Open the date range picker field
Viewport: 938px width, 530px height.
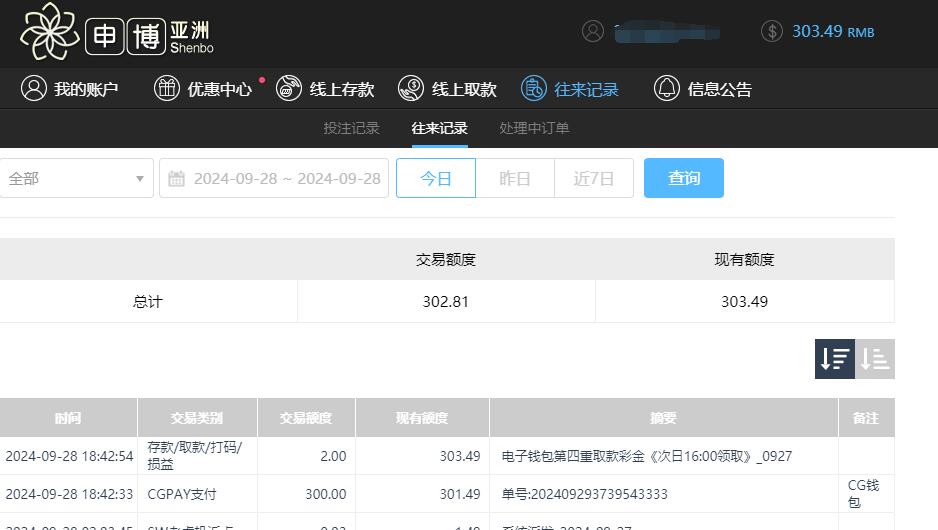point(274,178)
